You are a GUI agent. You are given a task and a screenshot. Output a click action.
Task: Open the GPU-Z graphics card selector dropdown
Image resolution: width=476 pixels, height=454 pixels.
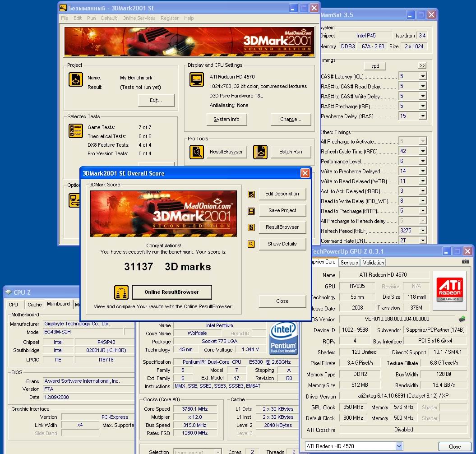click(x=399, y=446)
